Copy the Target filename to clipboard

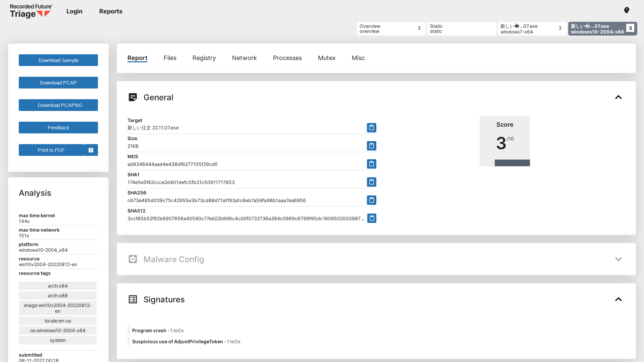[371, 128]
